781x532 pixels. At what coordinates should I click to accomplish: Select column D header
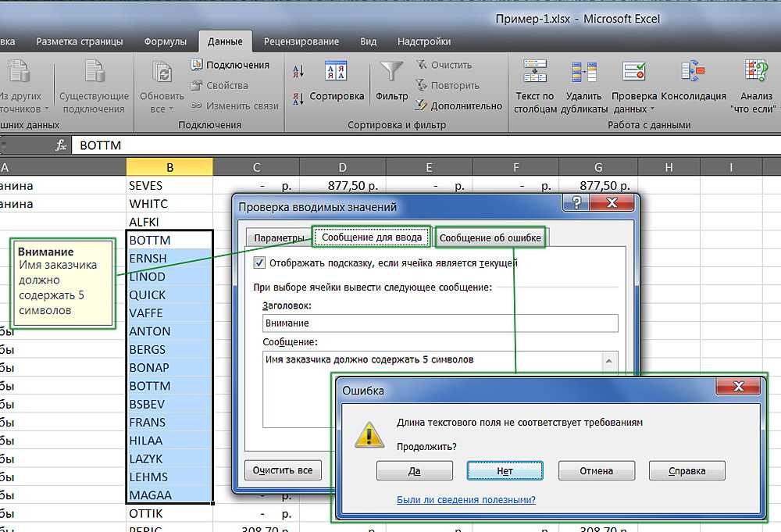(x=343, y=167)
